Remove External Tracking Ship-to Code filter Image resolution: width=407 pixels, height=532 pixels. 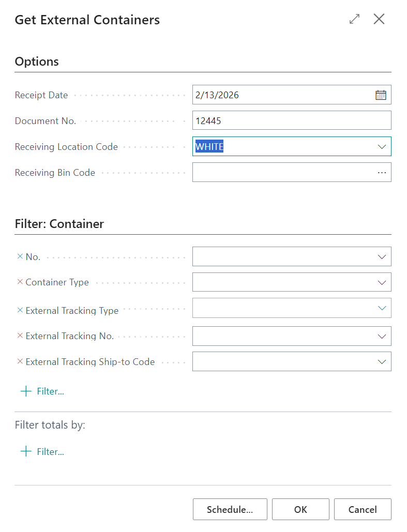point(20,362)
